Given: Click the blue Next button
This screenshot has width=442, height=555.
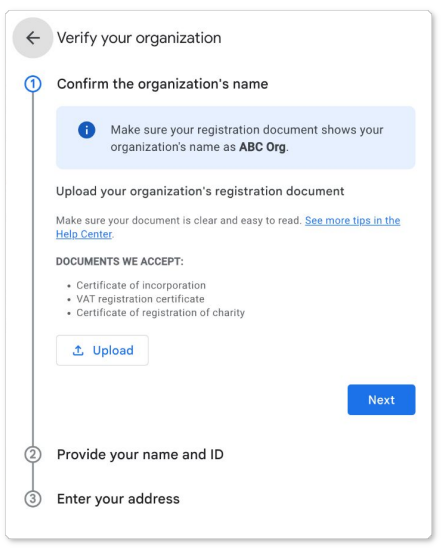Looking at the screenshot, I should click(381, 400).
